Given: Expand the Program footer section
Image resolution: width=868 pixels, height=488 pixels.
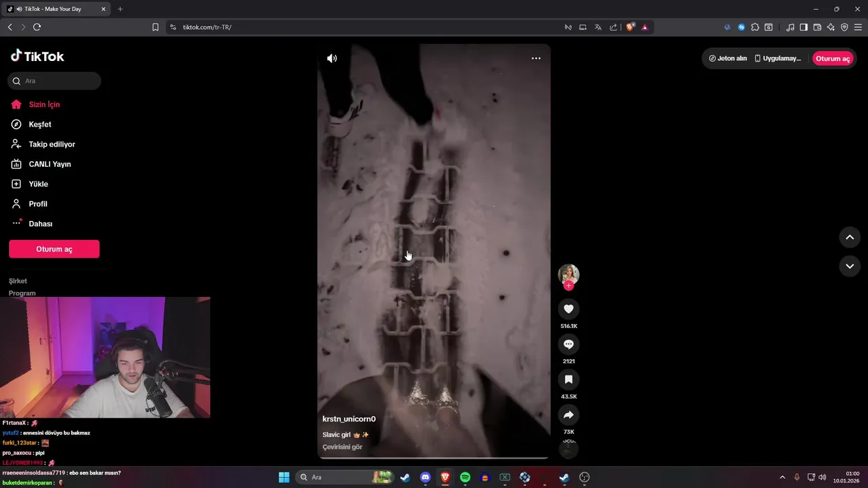Looking at the screenshot, I should pyautogui.click(x=22, y=293).
